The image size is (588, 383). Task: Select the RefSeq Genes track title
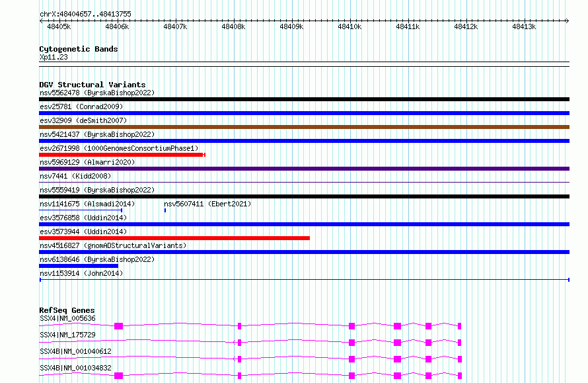67,310
